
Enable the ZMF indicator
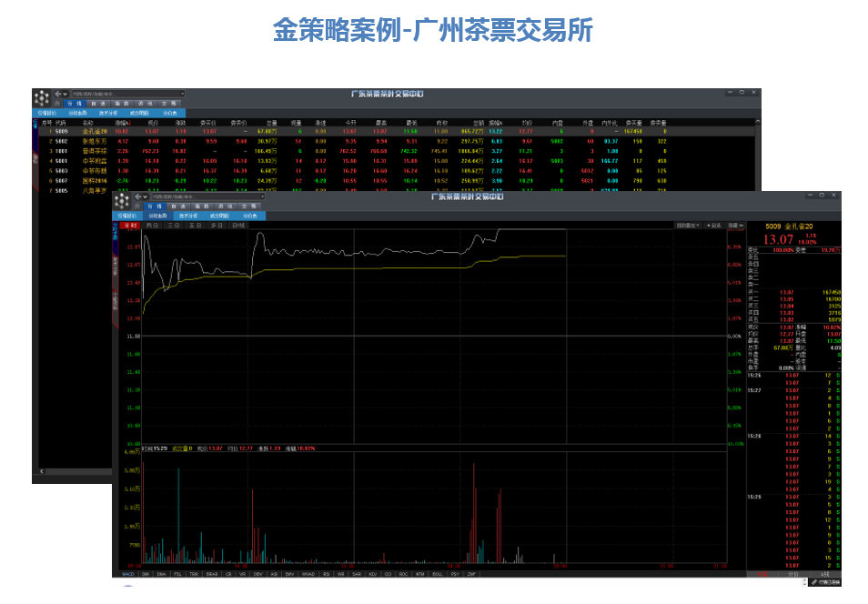[471, 574]
